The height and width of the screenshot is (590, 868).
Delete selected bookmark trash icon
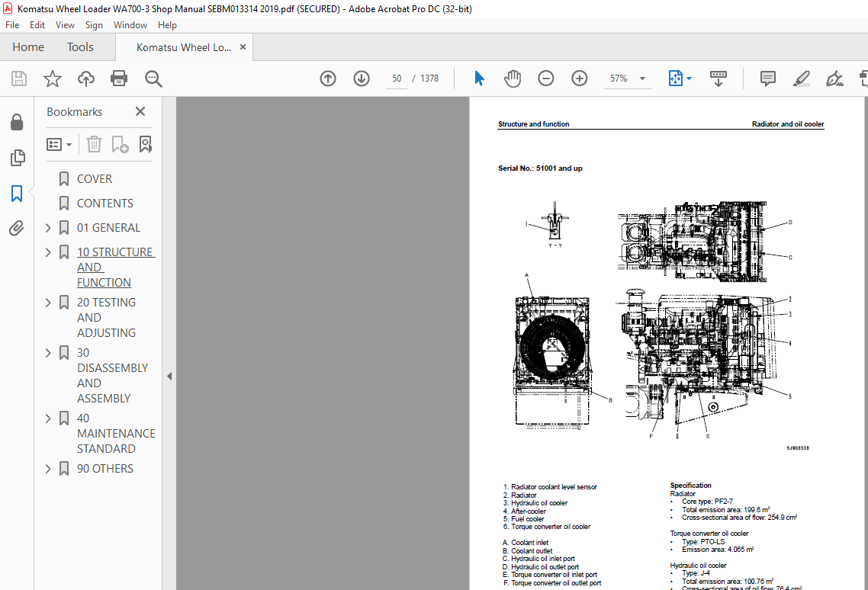(x=94, y=145)
